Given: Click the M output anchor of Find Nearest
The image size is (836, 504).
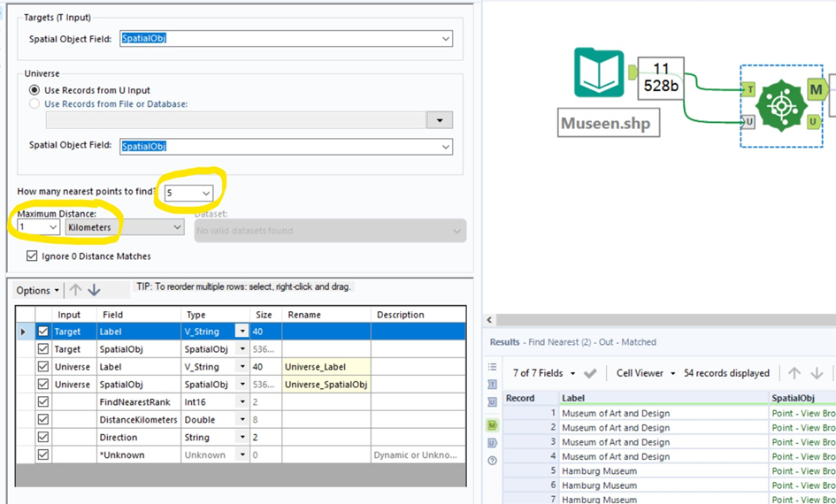Looking at the screenshot, I should click(x=816, y=89).
